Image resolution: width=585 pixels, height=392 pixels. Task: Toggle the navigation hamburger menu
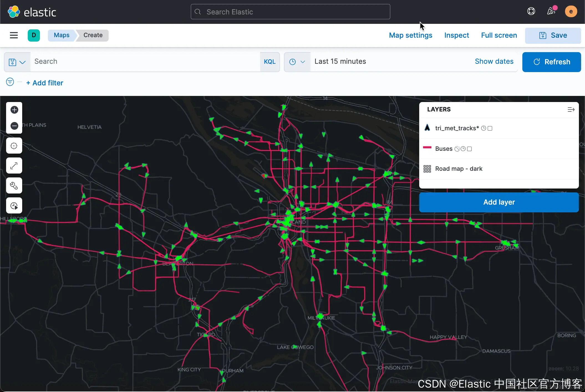(14, 35)
